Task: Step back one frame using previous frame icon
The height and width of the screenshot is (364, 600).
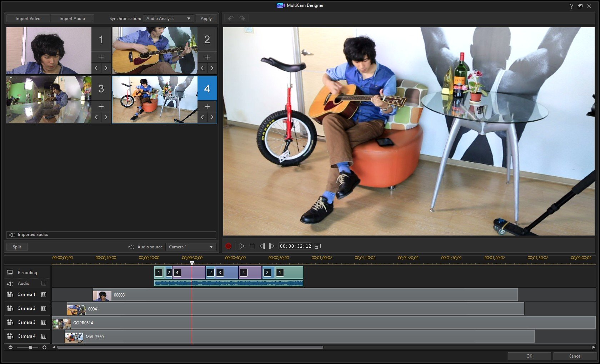Action: pos(262,246)
